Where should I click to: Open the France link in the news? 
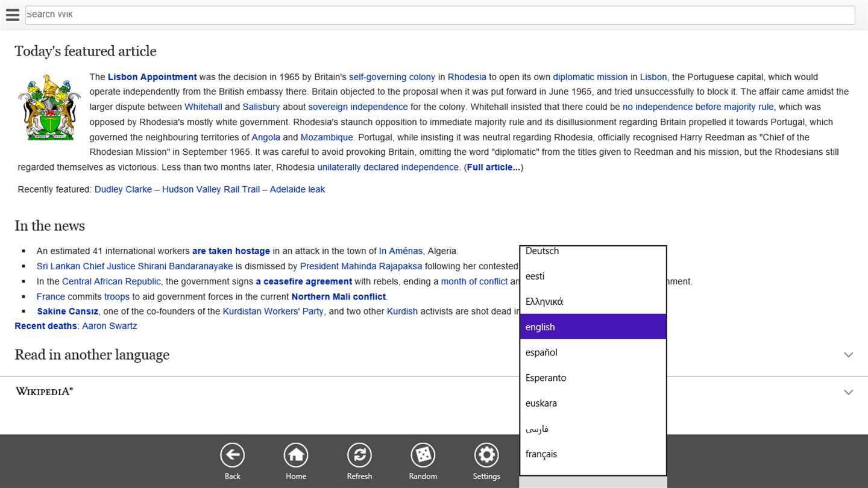51,296
